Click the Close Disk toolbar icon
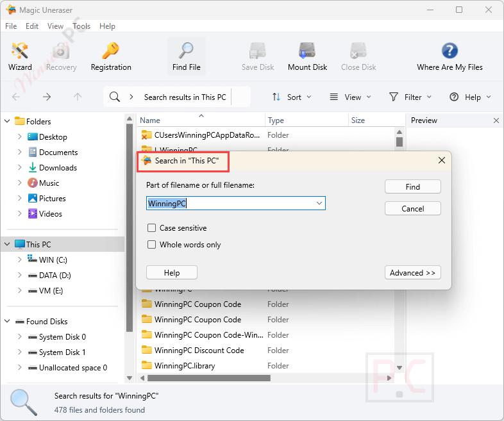The width and height of the screenshot is (504, 421). (358, 56)
